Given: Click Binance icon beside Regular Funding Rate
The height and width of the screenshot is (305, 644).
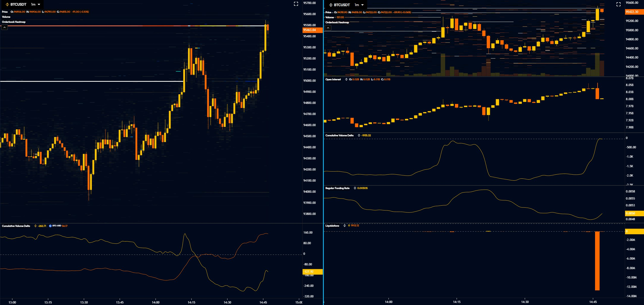Looking at the screenshot, I should click(x=355, y=188).
